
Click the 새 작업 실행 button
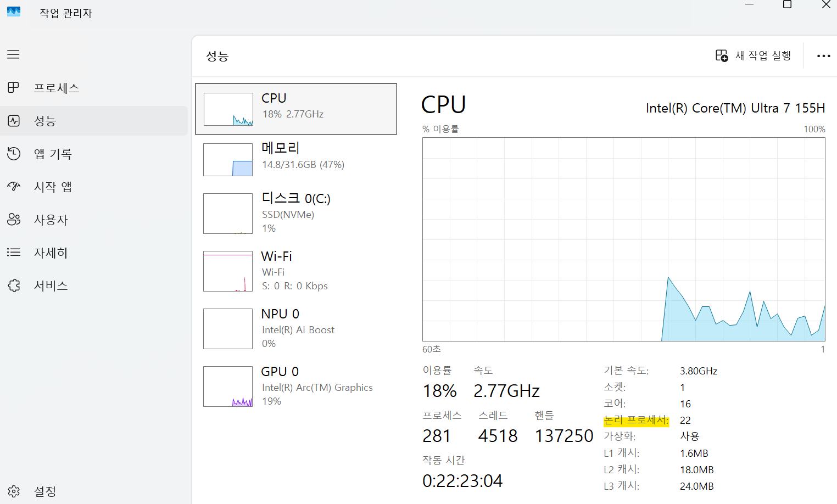click(753, 55)
